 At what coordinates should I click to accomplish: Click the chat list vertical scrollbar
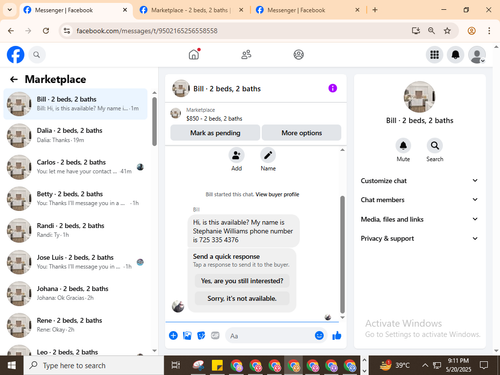[154, 122]
